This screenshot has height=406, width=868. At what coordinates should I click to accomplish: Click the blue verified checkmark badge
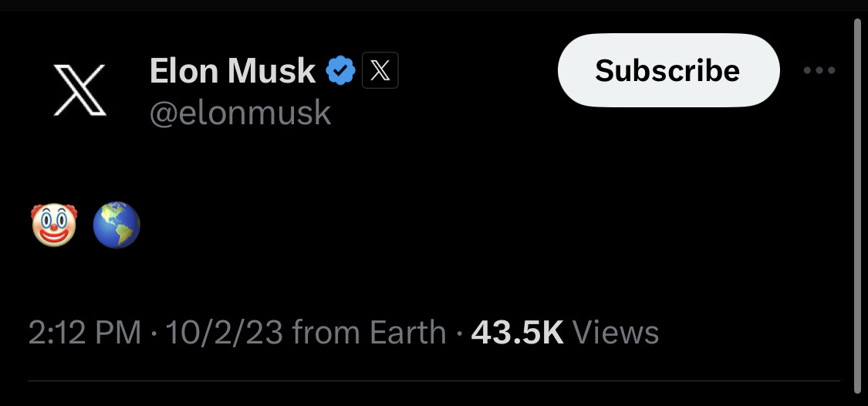coord(340,72)
